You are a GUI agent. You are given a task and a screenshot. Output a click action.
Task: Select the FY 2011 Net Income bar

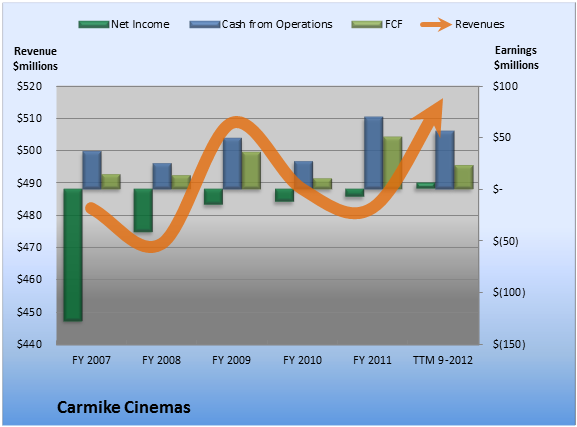click(x=354, y=193)
